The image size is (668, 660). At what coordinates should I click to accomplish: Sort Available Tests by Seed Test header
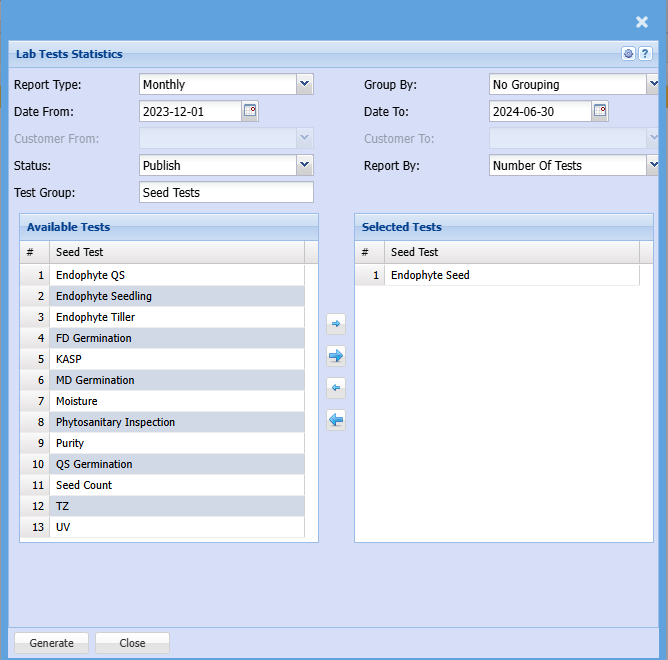click(177, 252)
